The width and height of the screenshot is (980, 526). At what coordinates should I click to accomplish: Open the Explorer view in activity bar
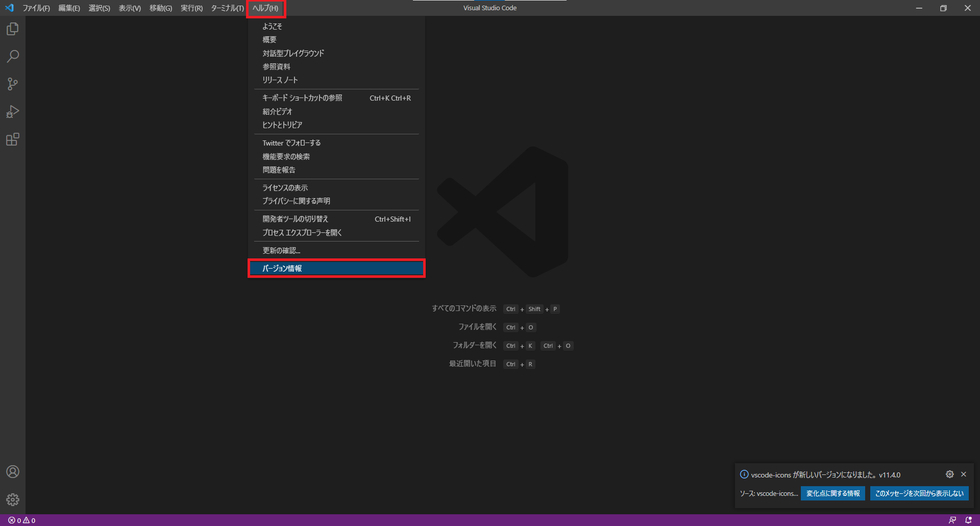tap(13, 29)
